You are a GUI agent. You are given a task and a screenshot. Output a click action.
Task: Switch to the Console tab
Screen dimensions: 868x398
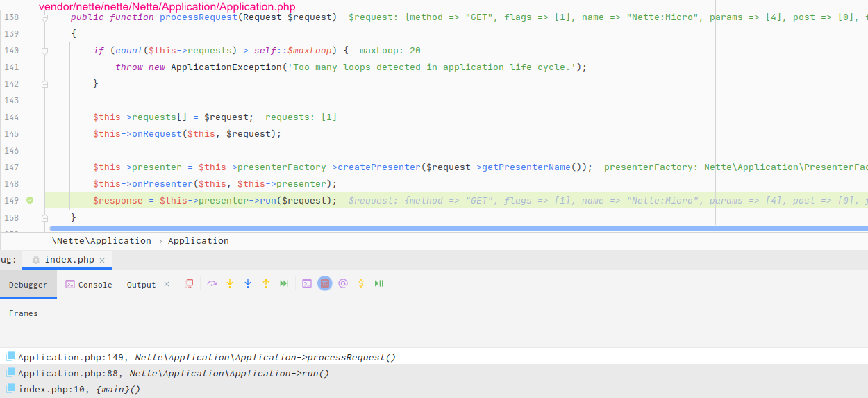(88, 285)
